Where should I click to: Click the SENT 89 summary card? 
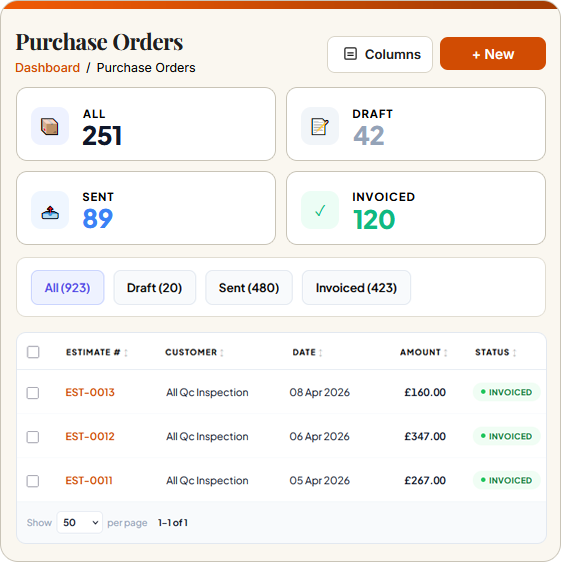tap(146, 208)
